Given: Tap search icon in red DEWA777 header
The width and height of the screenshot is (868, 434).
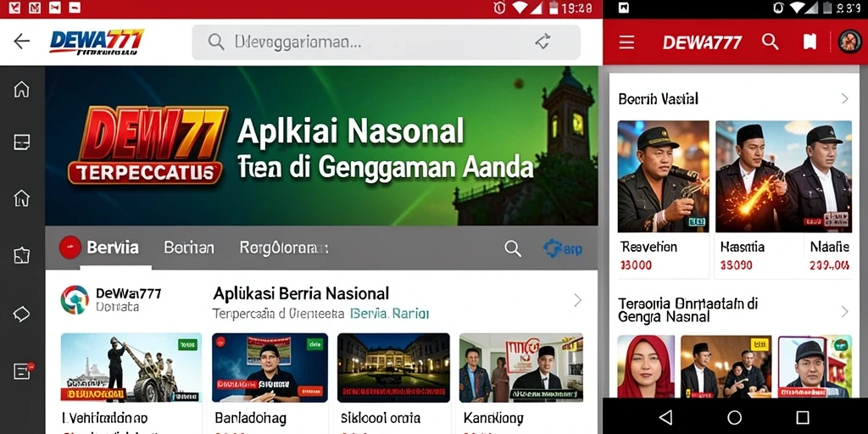Looking at the screenshot, I should pyautogui.click(x=770, y=42).
